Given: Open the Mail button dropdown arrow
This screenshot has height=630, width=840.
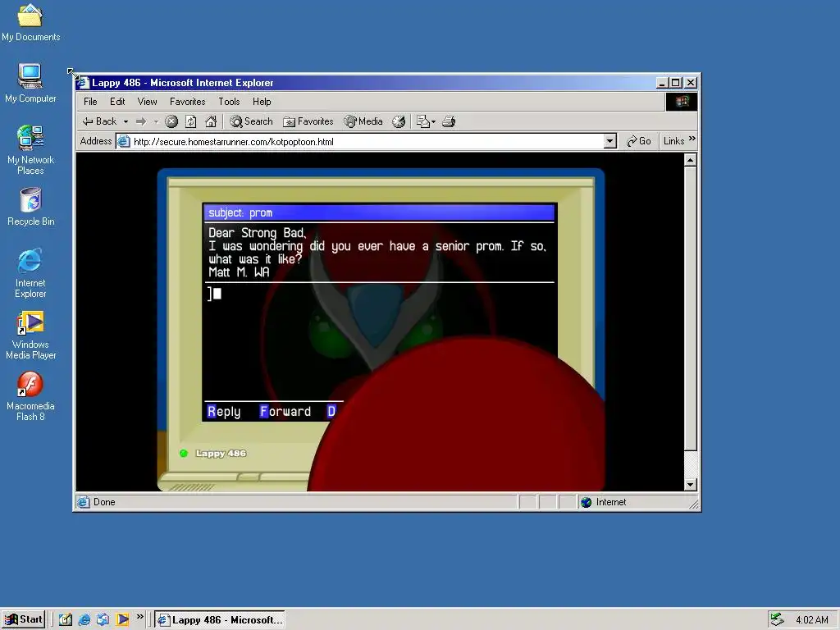Looking at the screenshot, I should (x=433, y=121).
